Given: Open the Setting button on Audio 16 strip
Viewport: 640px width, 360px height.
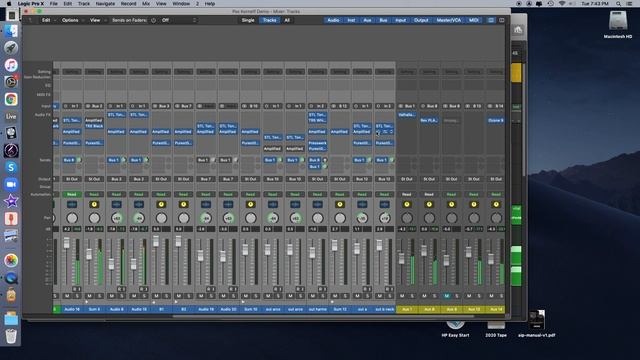Looking at the screenshot, I should click(72, 72).
